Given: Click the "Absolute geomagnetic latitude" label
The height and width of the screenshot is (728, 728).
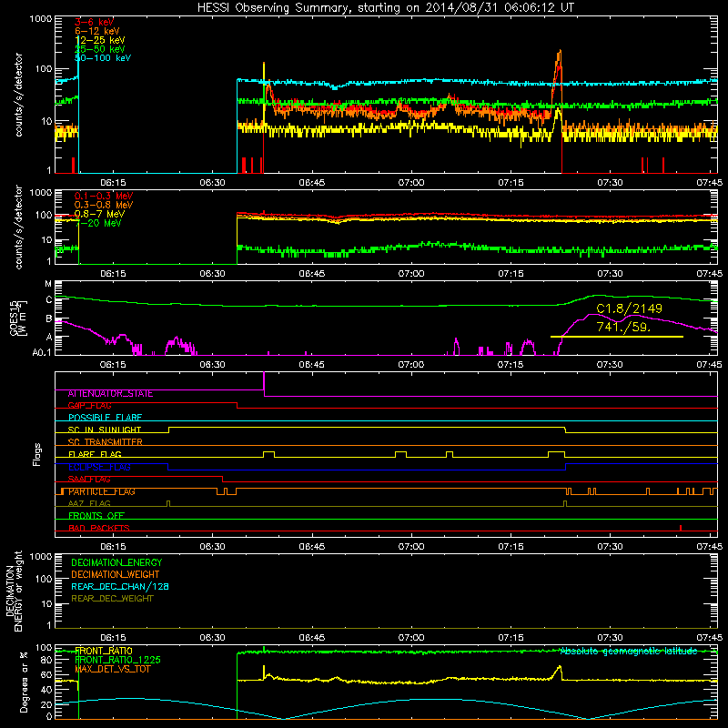Looking at the screenshot, I should click(x=629, y=652).
